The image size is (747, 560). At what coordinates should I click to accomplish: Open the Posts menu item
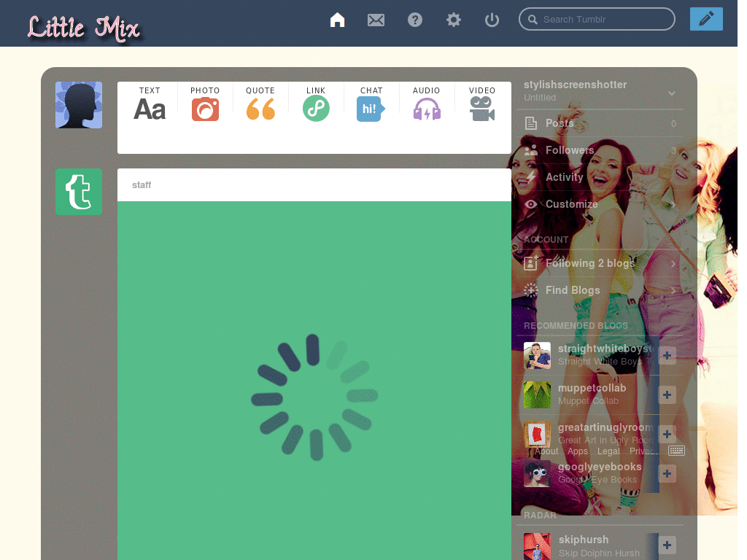pyautogui.click(x=600, y=123)
